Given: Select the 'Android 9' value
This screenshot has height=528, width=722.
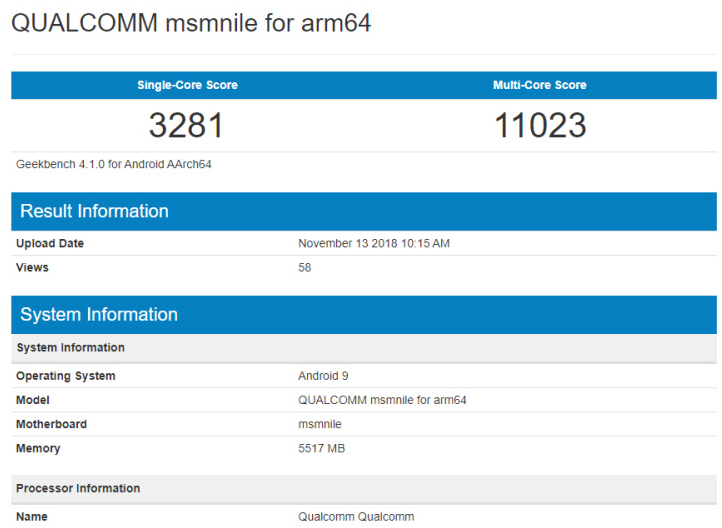Looking at the screenshot, I should 323,376.
